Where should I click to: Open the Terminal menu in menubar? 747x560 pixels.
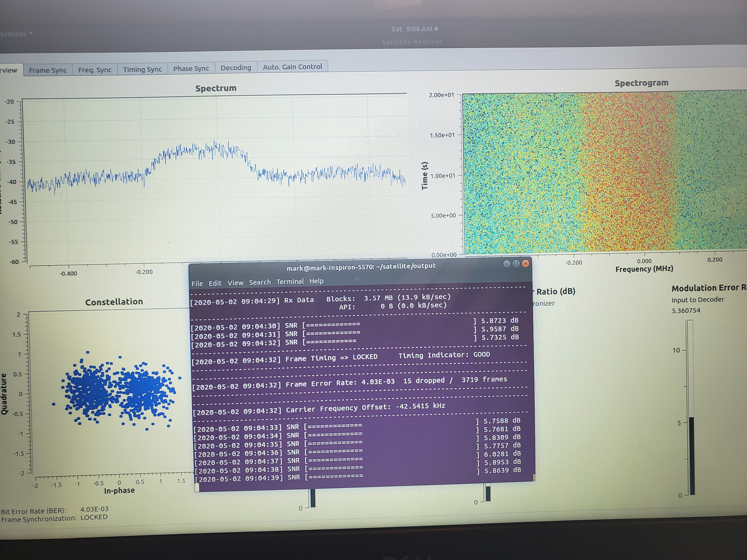[x=290, y=281]
